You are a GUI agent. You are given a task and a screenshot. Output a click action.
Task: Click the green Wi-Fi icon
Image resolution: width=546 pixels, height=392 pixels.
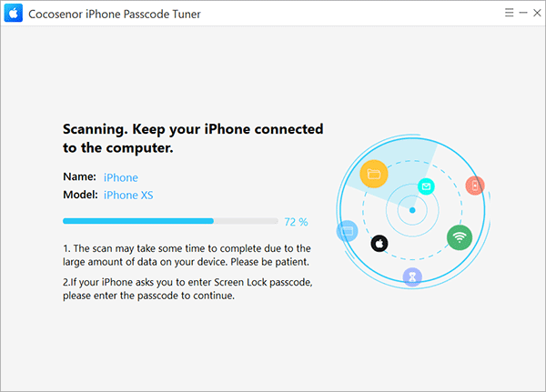460,237
